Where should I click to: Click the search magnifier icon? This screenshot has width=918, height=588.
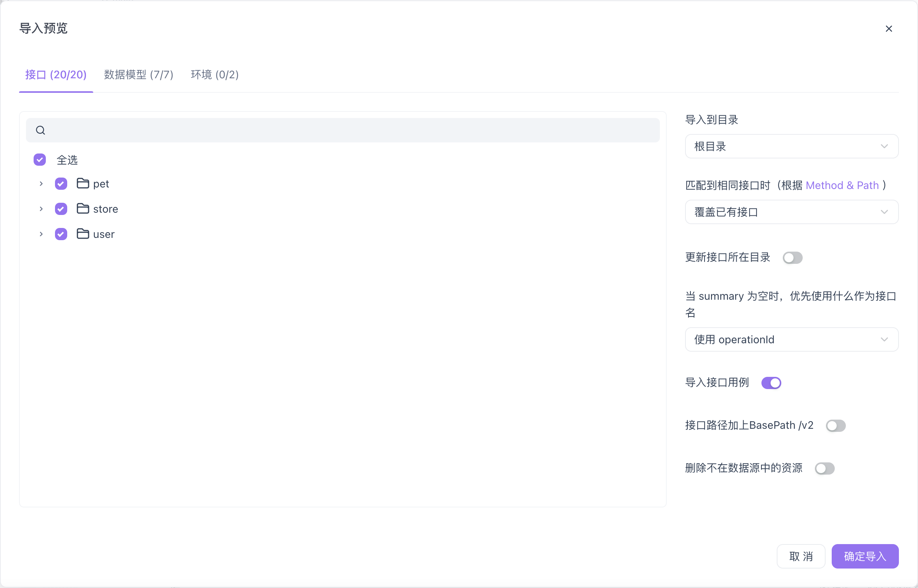point(40,130)
